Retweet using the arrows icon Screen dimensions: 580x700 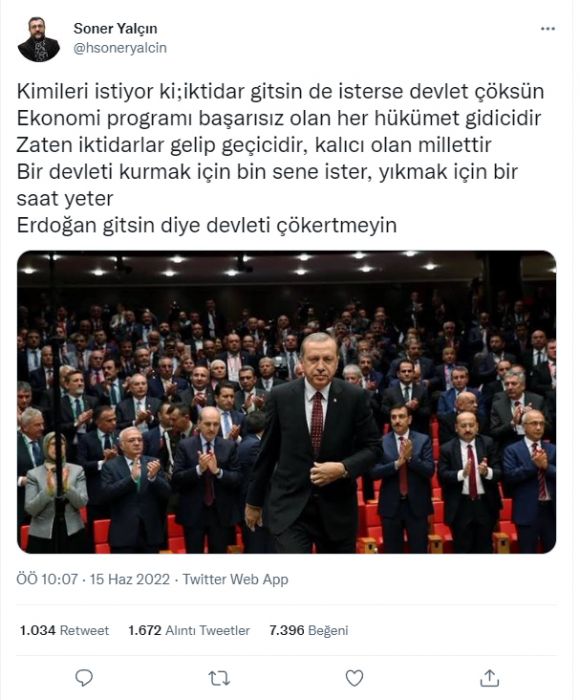pyautogui.click(x=219, y=678)
